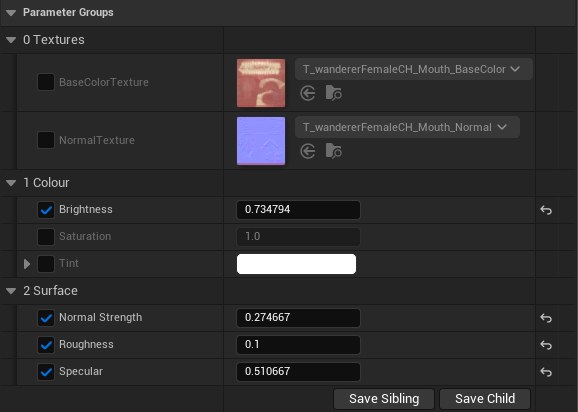Expand the Tint color channels
The image size is (578, 412).
point(27,264)
